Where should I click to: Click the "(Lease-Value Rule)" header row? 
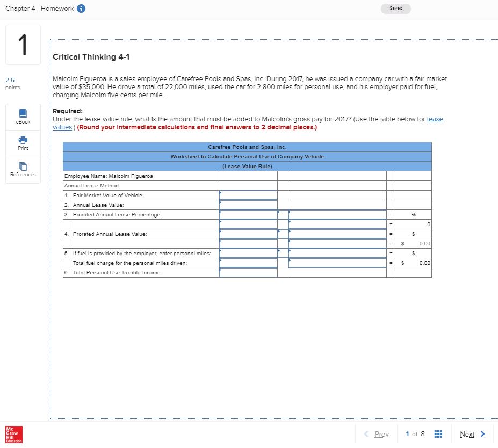[247, 167]
